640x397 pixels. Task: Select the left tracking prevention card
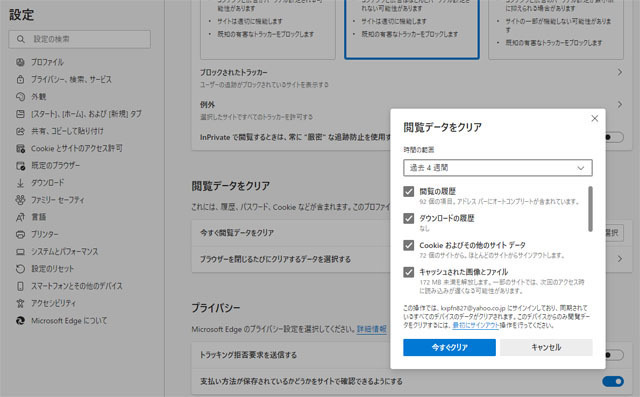[x=268, y=29]
